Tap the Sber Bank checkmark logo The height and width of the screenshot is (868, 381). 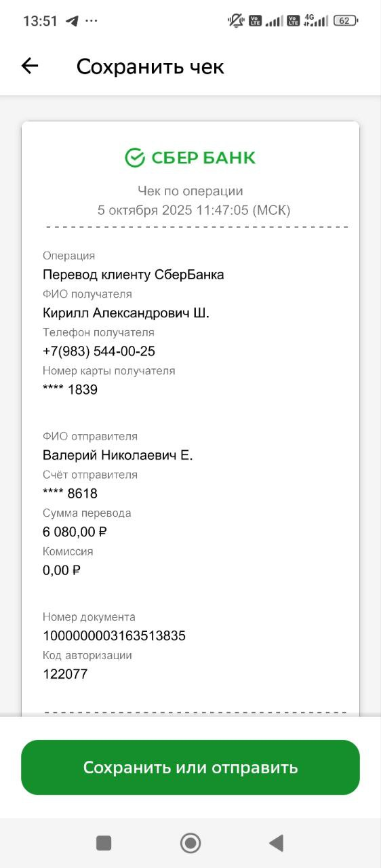(136, 158)
